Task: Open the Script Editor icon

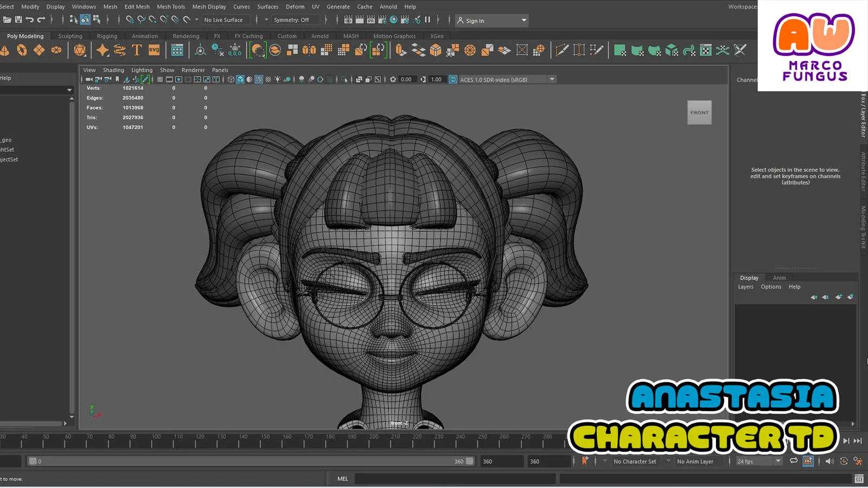Action: pyautogui.click(x=859, y=479)
